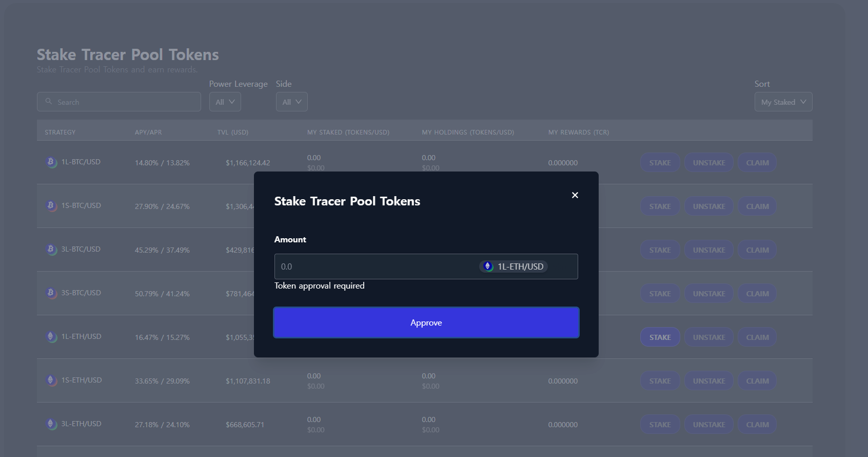The width and height of the screenshot is (868, 457).
Task: Click the search magnifier icon
Action: pos(49,102)
